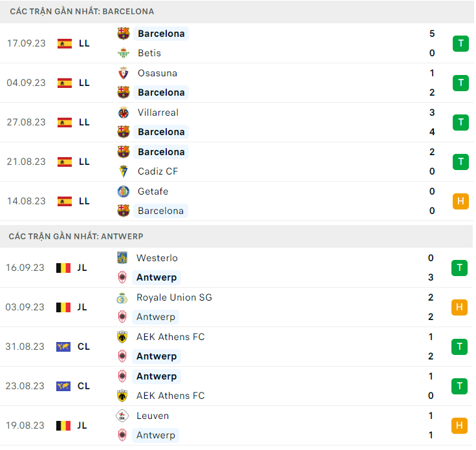Open the AEK Athens FC team link on 23.08.23
Viewport: 476px width, 450px height.
click(170, 396)
